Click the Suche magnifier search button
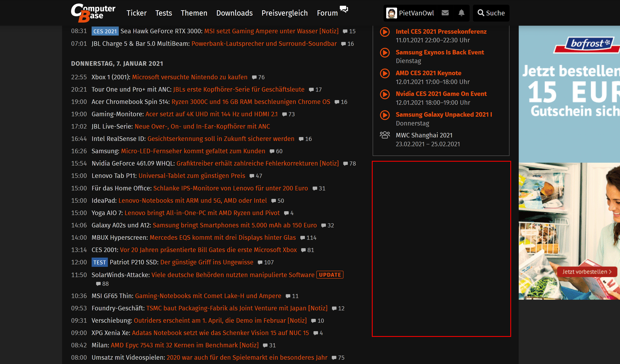Image resolution: width=620 pixels, height=364 pixels. tap(491, 13)
